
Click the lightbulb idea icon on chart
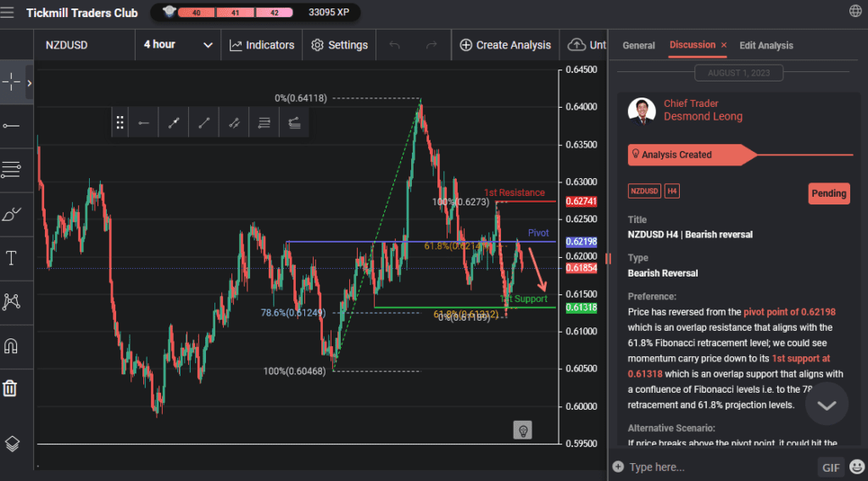(522, 430)
